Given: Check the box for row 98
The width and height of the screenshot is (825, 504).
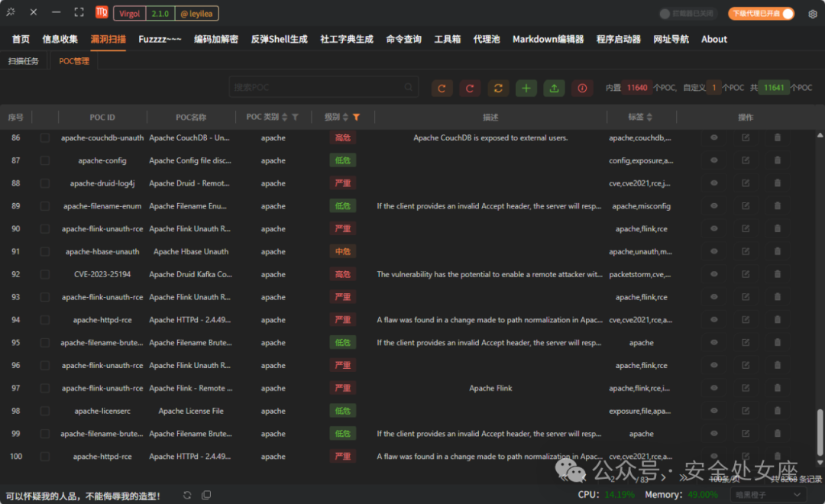Looking at the screenshot, I should point(45,411).
